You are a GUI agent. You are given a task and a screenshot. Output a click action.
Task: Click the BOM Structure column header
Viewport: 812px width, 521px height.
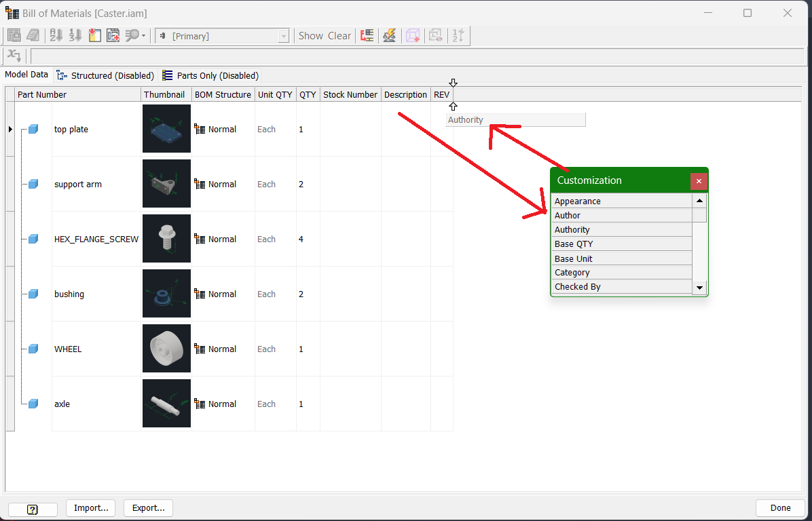[223, 95]
